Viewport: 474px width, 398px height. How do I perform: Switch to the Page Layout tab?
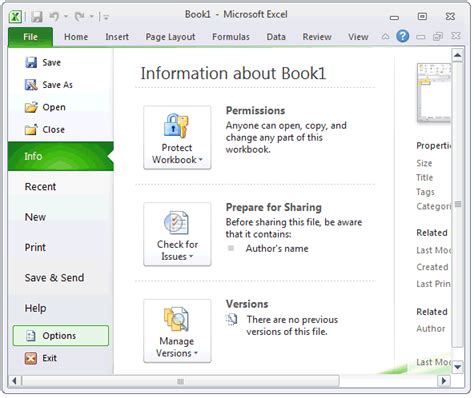[170, 37]
